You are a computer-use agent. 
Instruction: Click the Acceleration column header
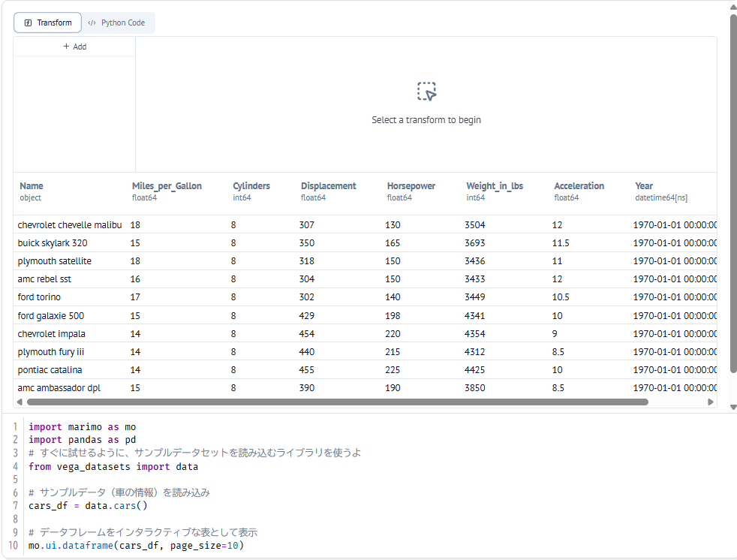click(579, 185)
